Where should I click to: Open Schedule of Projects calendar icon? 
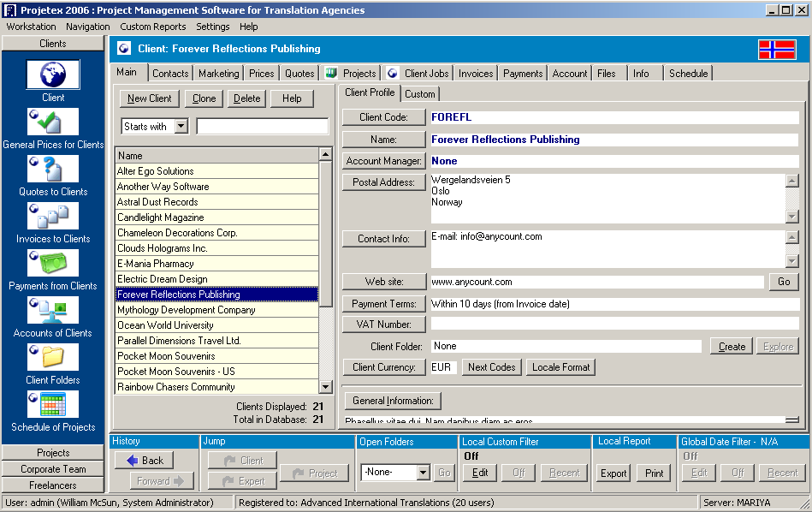(x=53, y=404)
